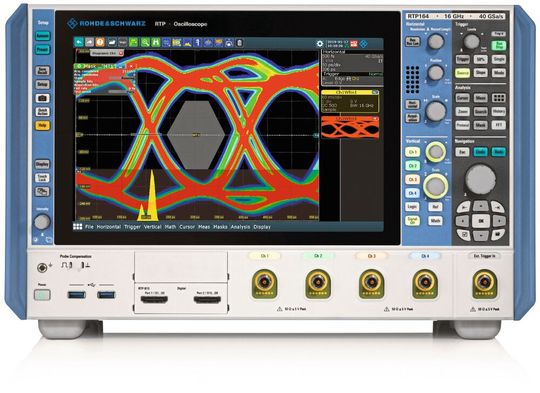The width and height of the screenshot is (540, 393).
Task: Tap the redo arrow icon in screen toolbar
Action: 90,42
